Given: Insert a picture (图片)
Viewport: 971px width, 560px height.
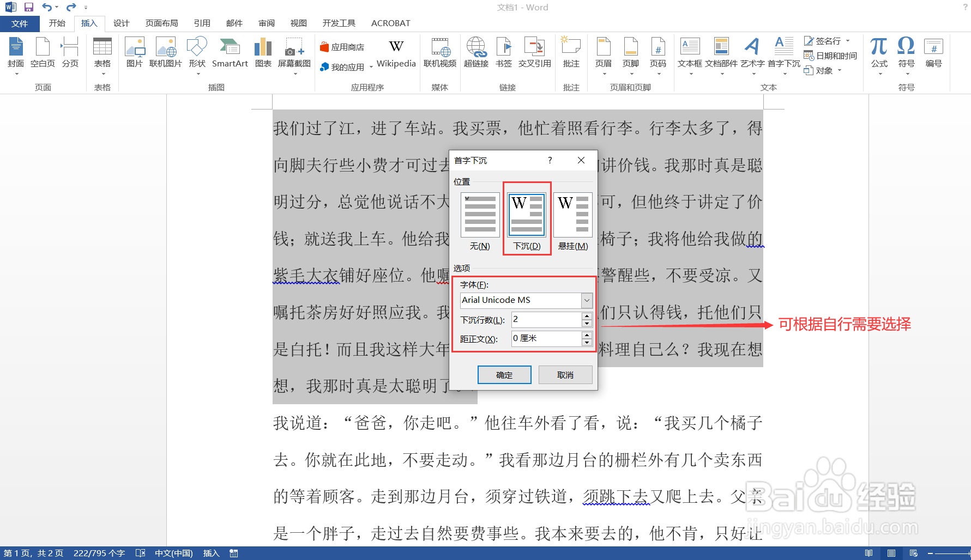Looking at the screenshot, I should 134,53.
